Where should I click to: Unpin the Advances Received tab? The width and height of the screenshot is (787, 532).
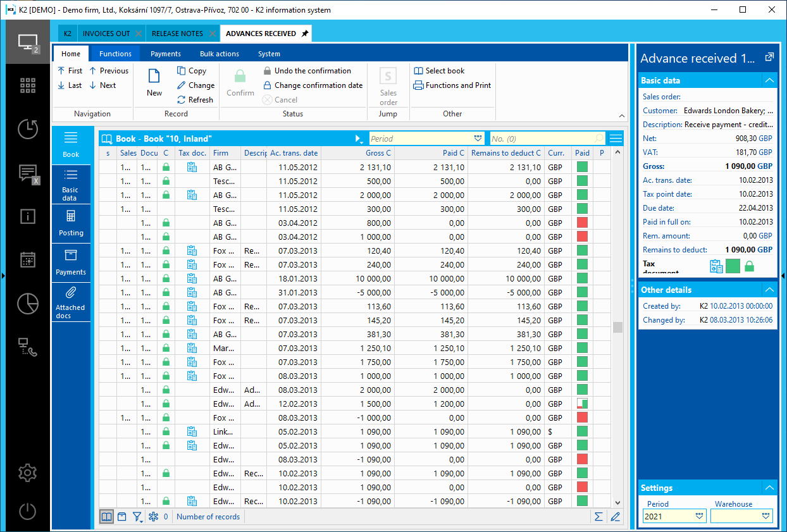[305, 34]
